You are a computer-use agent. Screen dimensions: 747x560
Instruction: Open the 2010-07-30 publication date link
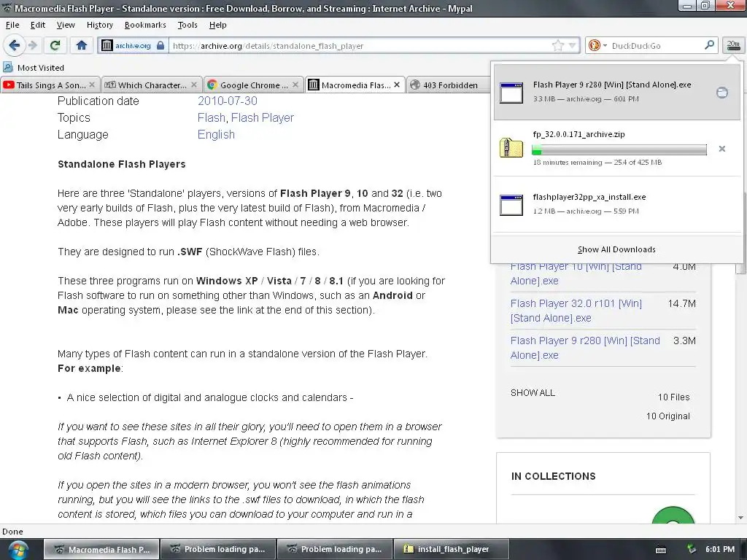(x=228, y=101)
